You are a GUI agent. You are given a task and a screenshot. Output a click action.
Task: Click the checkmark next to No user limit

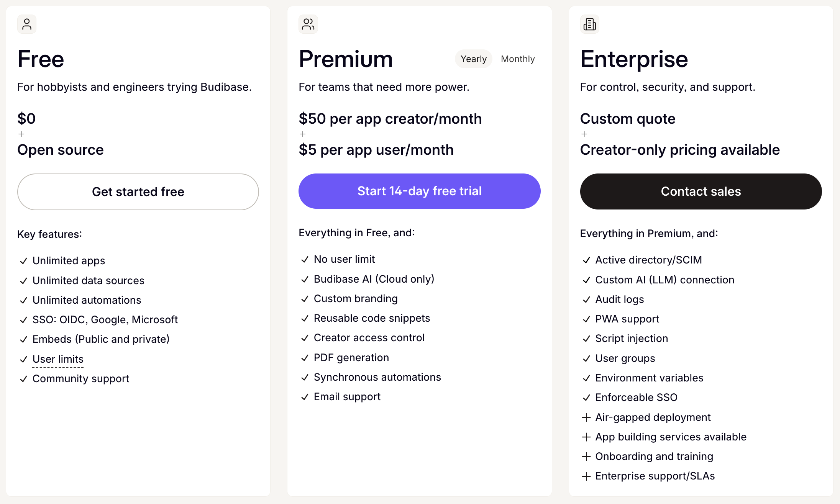pos(305,260)
